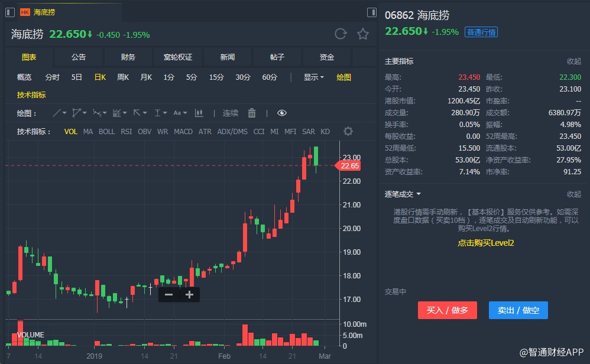Toggle 连续 continuous drawing mode
Viewport: 590px width, 364px height.
pos(231,113)
